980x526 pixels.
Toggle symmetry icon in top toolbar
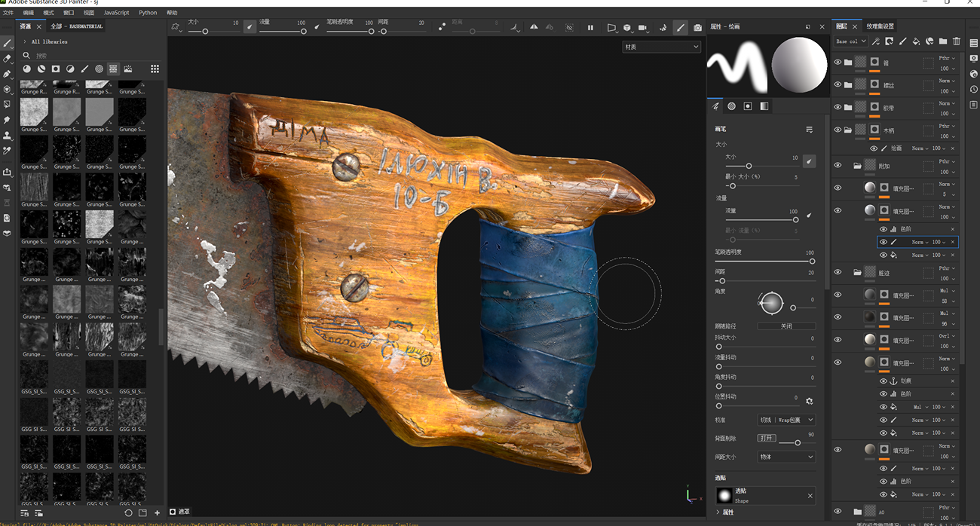click(x=534, y=28)
